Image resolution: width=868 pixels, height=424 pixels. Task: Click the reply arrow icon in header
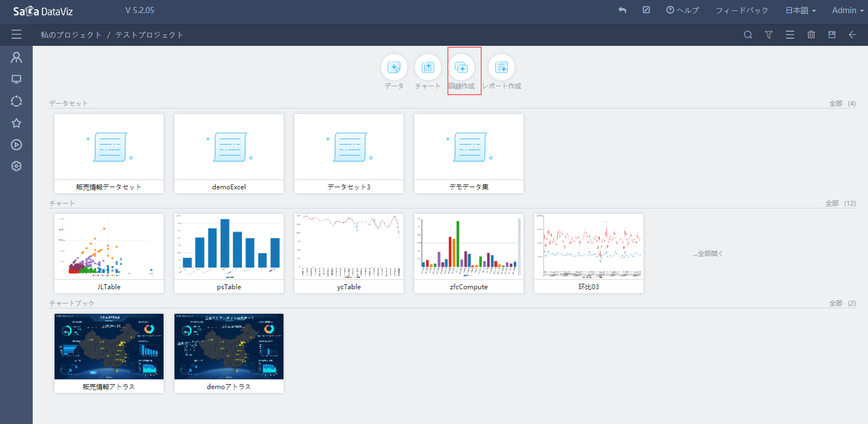pos(622,10)
